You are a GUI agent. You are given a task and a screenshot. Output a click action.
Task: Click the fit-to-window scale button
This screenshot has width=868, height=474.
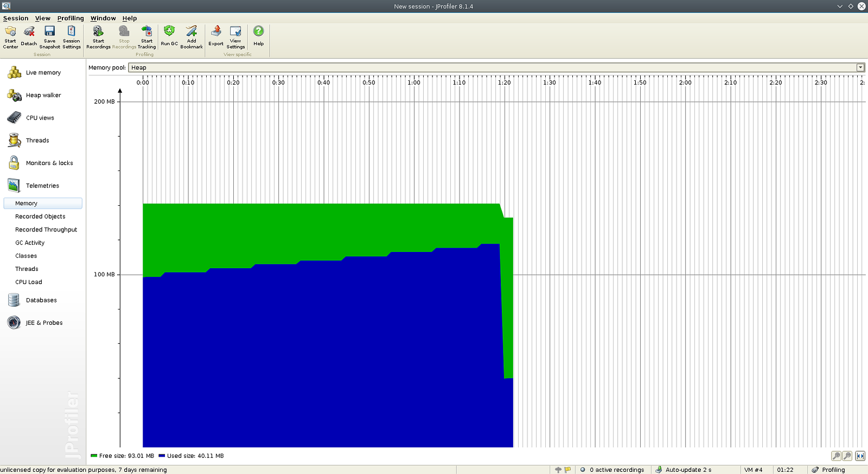click(860, 456)
